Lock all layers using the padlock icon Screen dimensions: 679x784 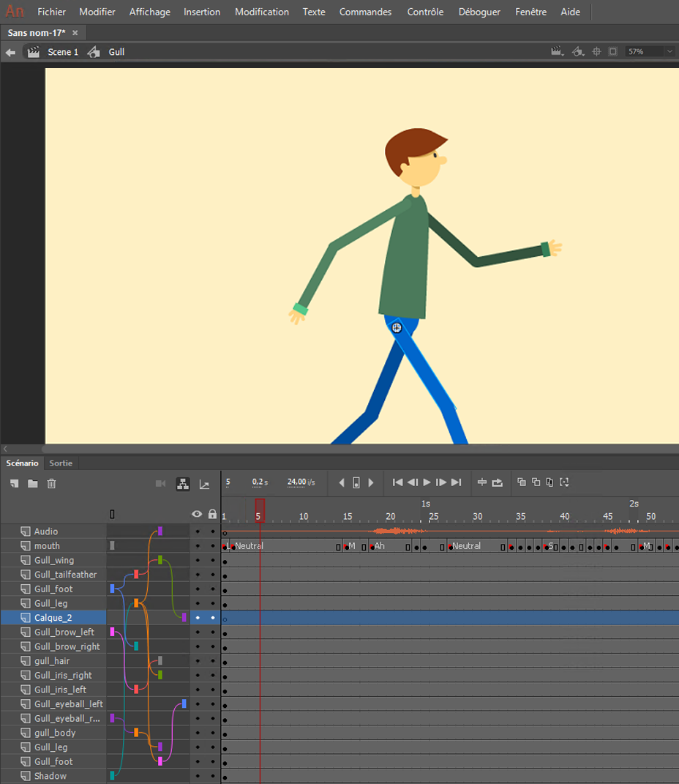click(212, 514)
